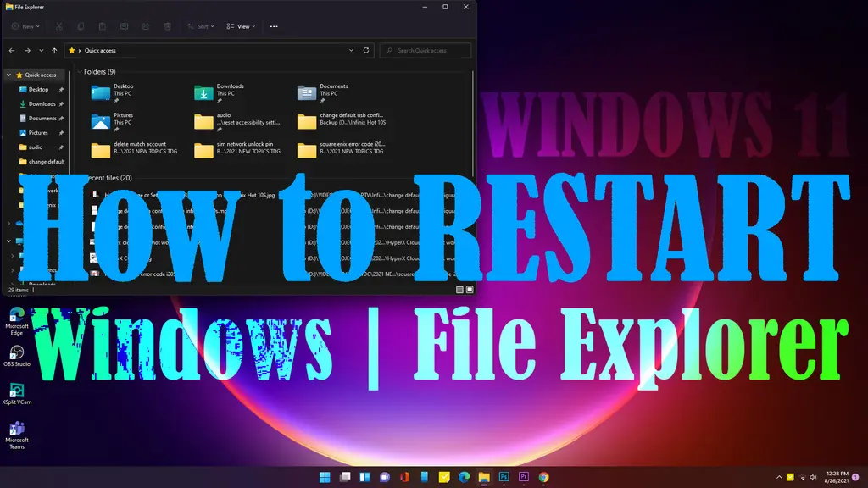Open the notification count badge

pos(856,477)
